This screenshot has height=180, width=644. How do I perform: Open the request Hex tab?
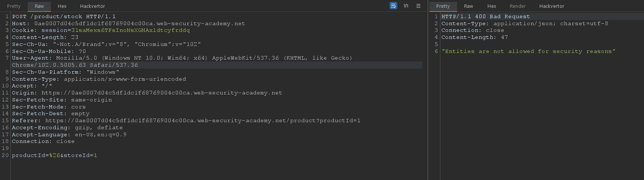pos(62,6)
